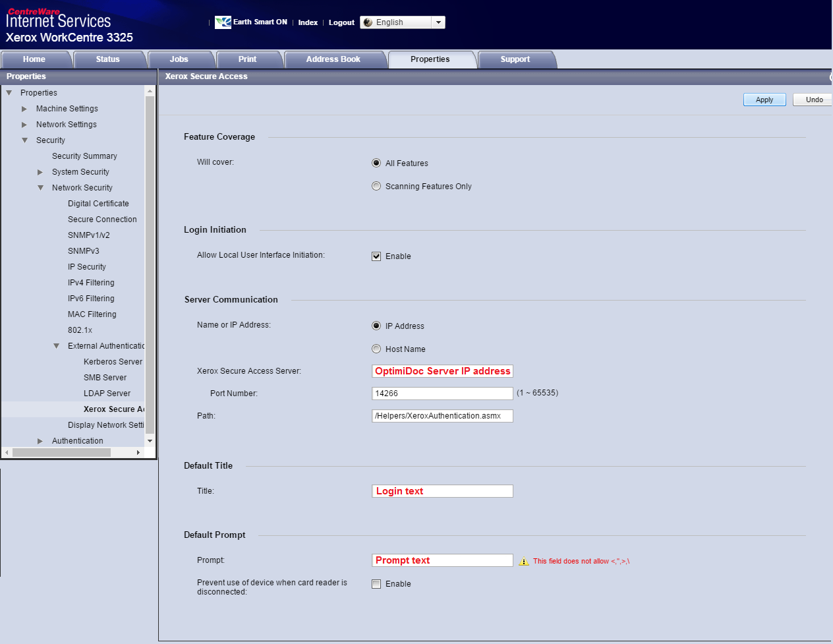
Task: Click the Logout link
Action: 341,22
